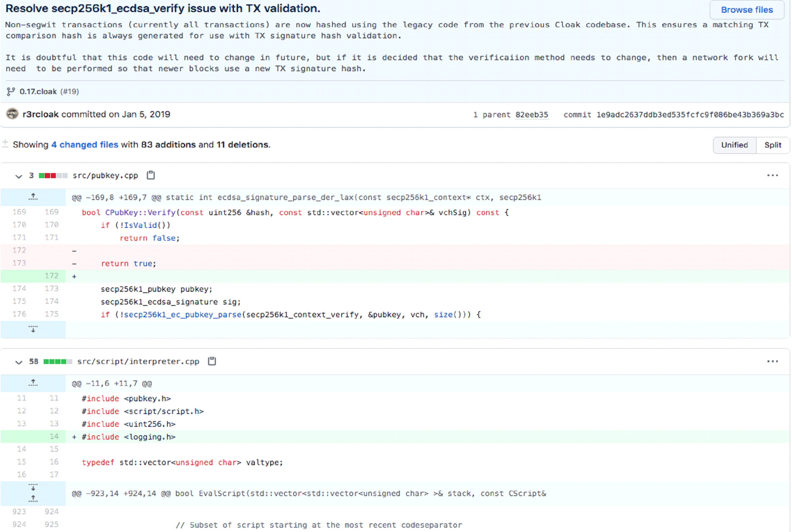
Task: Open parent commit 82eeb35
Action: [531, 115]
